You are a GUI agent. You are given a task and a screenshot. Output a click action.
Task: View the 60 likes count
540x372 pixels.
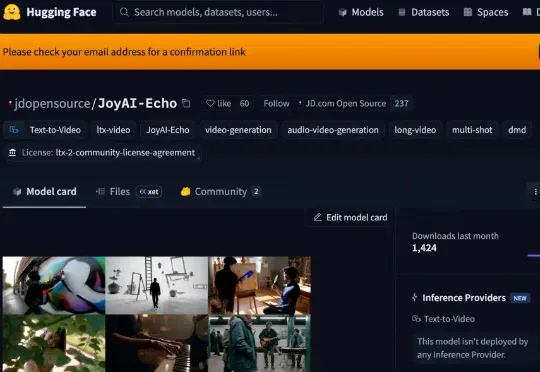(244, 103)
